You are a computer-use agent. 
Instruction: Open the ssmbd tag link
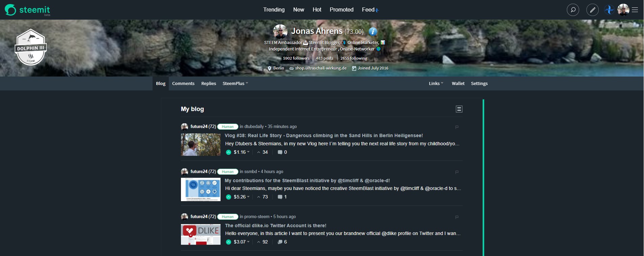pos(251,172)
